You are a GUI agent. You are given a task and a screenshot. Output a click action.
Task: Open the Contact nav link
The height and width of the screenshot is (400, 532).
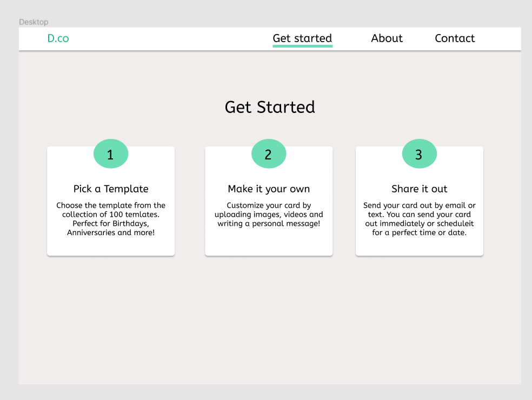[455, 38]
